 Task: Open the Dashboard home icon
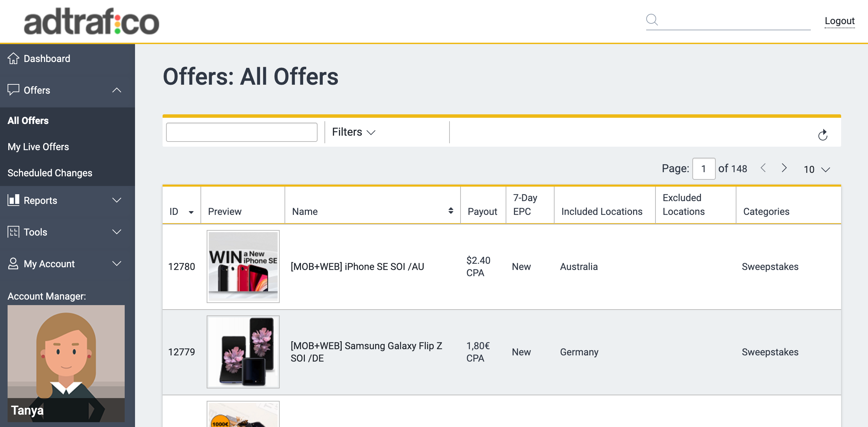tap(13, 58)
